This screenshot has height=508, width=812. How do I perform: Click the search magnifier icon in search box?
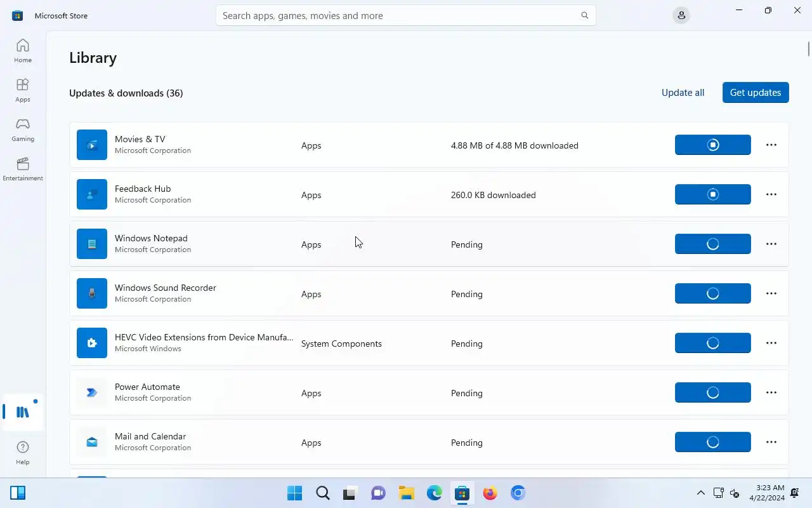click(x=585, y=15)
